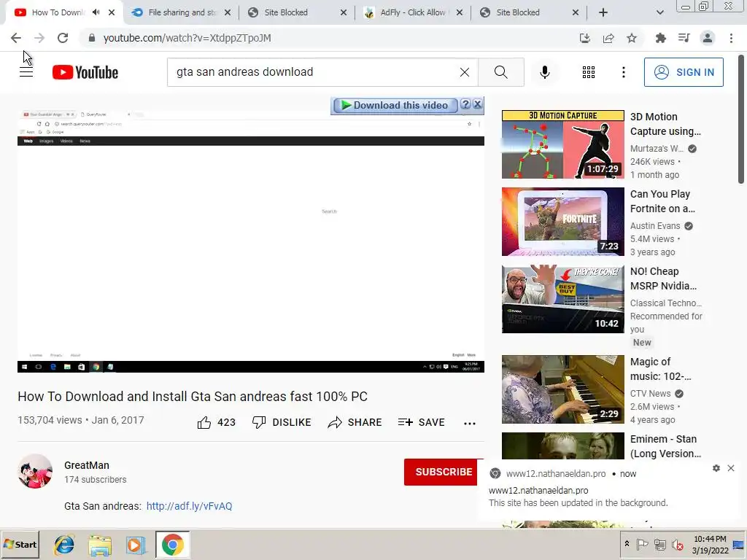
Task: Expand the tab search chevron
Action: point(659,12)
